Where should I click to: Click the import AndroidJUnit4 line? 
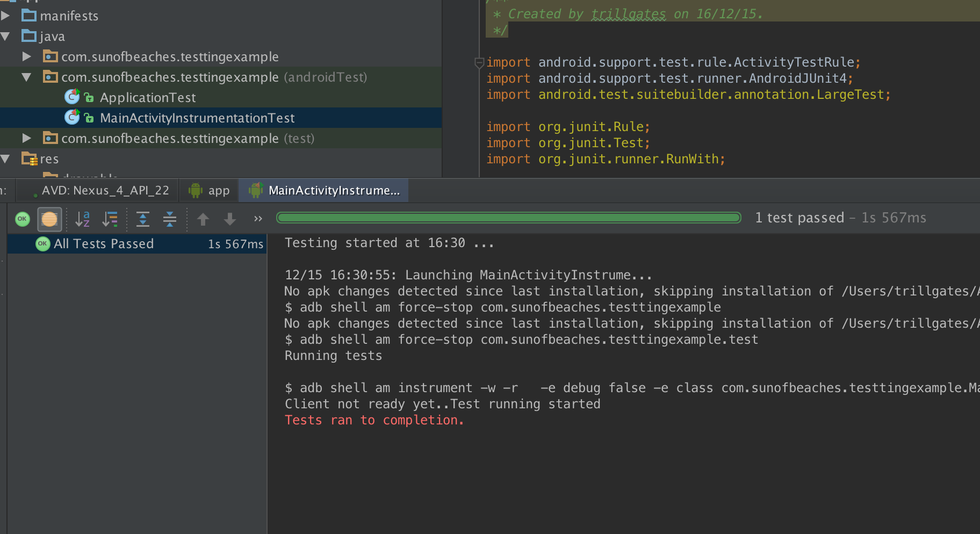[669, 78]
